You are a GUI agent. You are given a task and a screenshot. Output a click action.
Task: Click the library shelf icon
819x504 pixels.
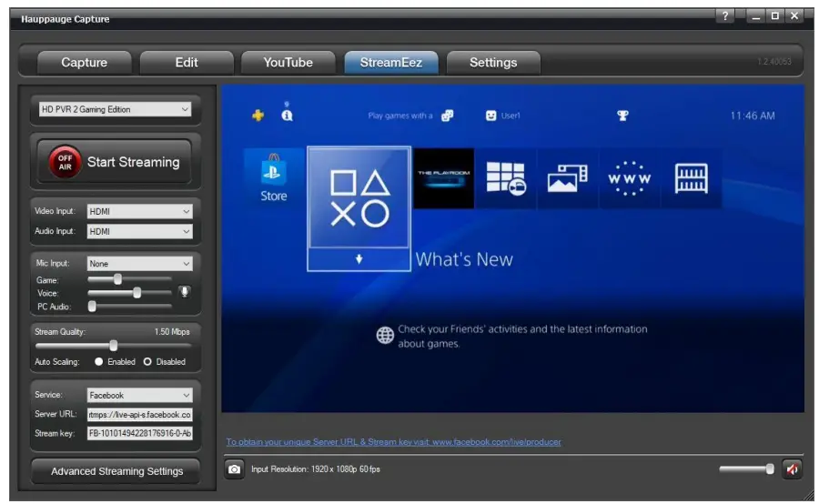tap(691, 178)
